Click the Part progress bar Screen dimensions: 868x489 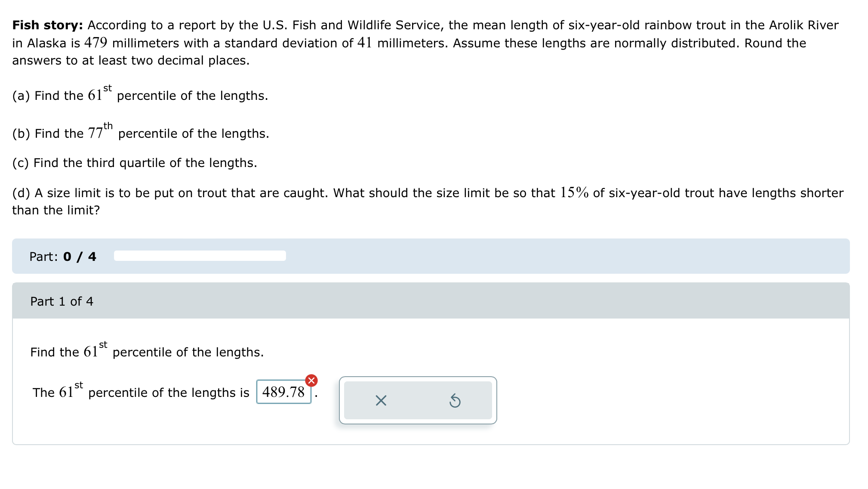(199, 256)
